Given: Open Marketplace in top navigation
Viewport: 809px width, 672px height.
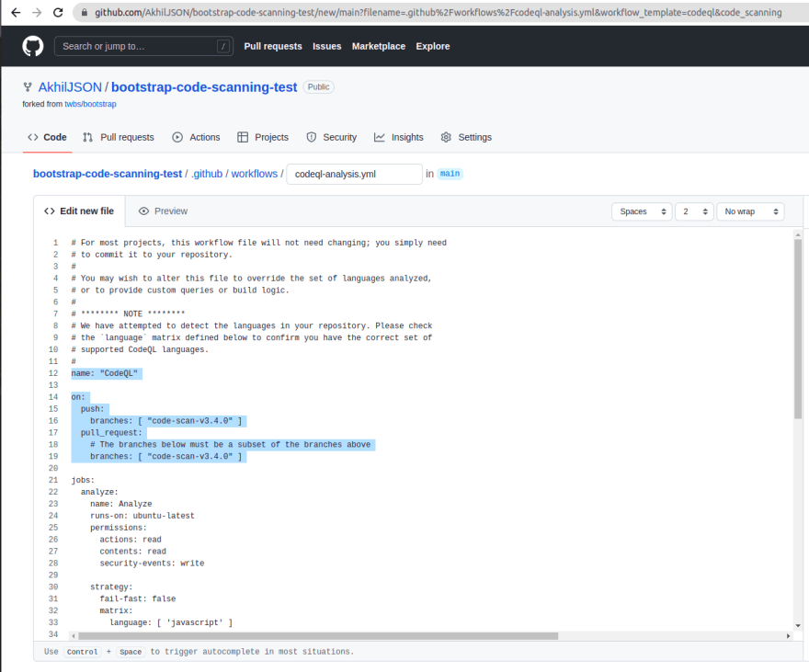Looking at the screenshot, I should coord(379,46).
